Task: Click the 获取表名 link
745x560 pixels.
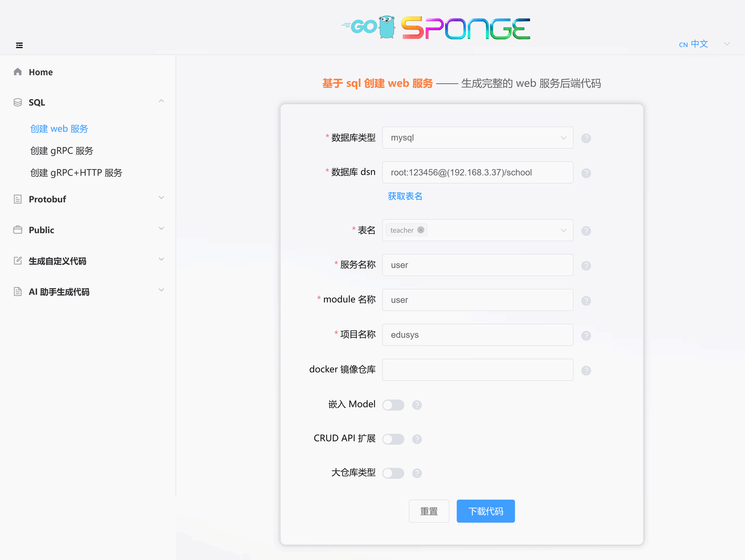Action: point(405,196)
